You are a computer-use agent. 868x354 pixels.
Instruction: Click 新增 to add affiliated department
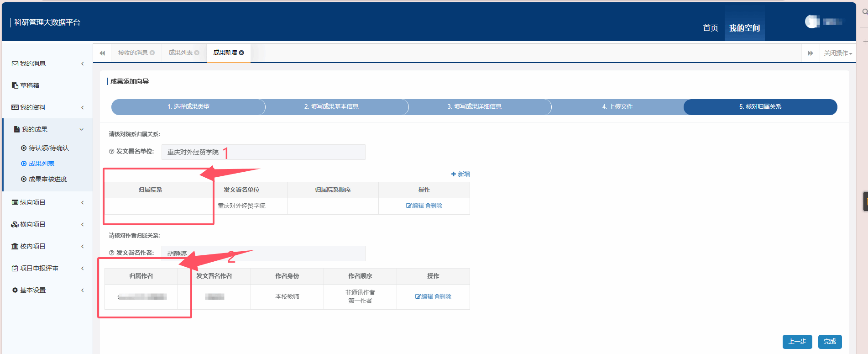pyautogui.click(x=460, y=174)
